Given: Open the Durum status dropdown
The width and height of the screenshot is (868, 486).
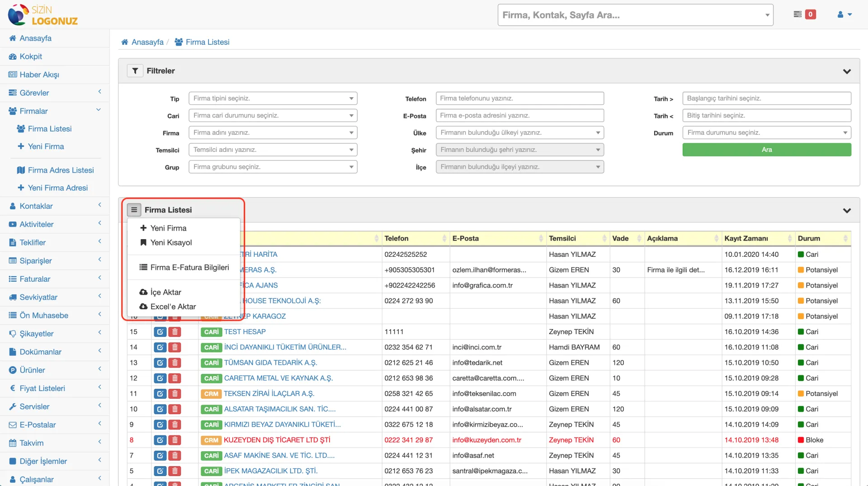Looking at the screenshot, I should [x=767, y=133].
